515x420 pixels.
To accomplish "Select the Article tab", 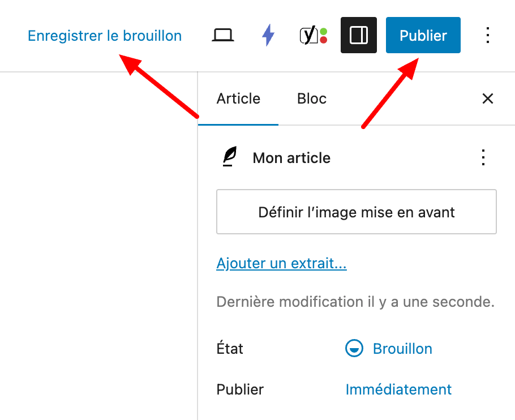I will 238,98.
